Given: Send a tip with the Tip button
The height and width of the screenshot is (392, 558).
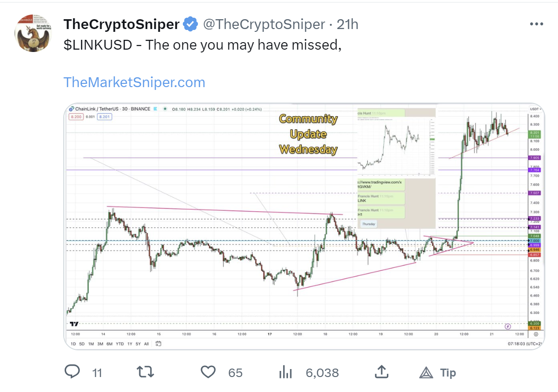Looking at the screenshot, I should 438,373.
